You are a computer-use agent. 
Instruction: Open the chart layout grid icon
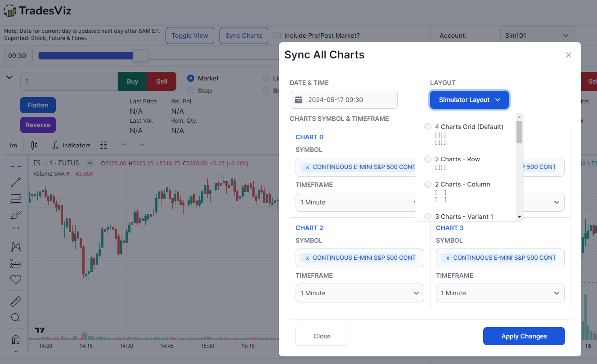click(x=103, y=145)
